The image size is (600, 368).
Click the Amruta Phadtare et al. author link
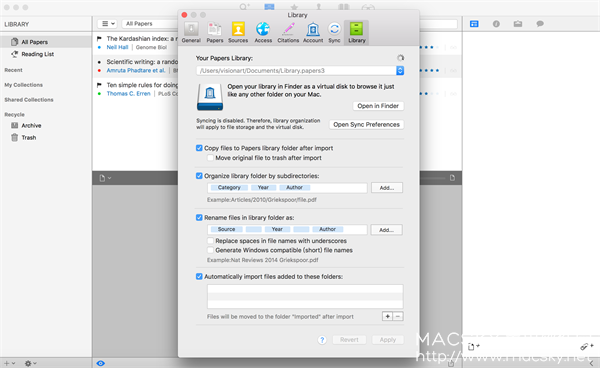[x=136, y=70]
